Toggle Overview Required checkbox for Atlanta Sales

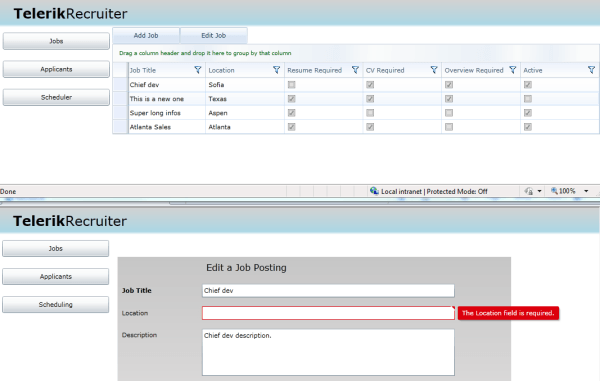point(449,127)
